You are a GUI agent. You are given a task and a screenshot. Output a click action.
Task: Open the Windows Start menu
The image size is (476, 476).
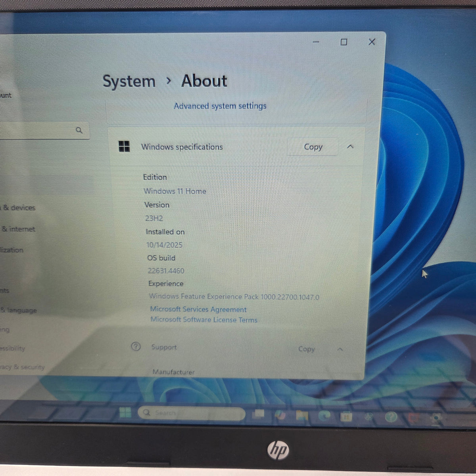click(125, 413)
